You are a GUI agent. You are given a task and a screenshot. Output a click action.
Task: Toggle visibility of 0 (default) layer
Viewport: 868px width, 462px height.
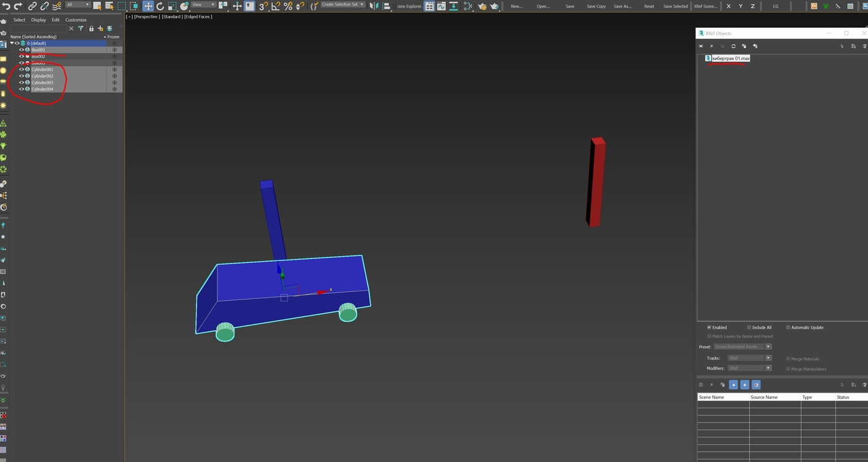[17, 43]
